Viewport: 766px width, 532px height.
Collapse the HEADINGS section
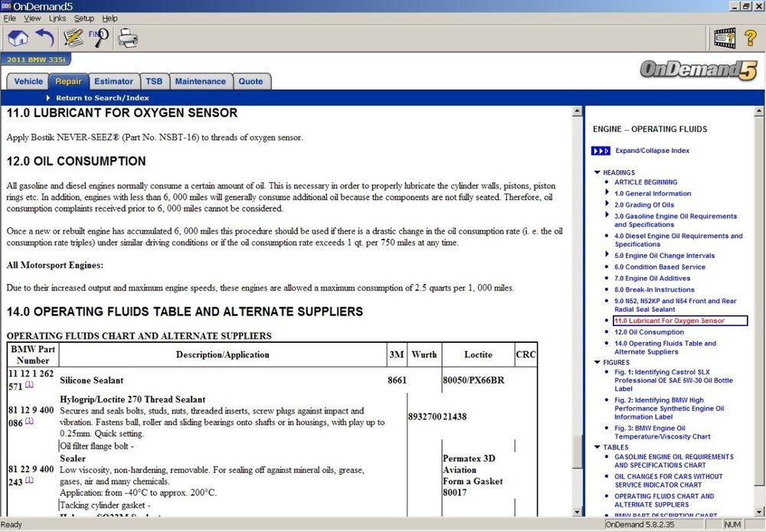(x=597, y=172)
